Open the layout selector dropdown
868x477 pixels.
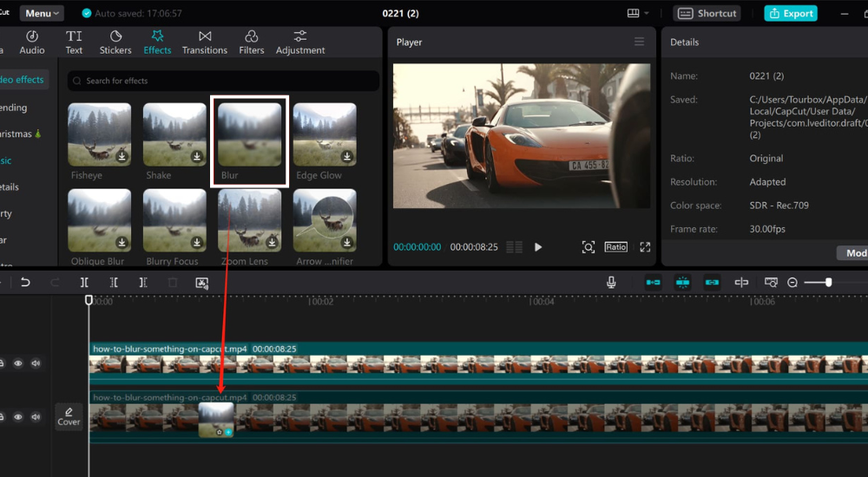[638, 13]
